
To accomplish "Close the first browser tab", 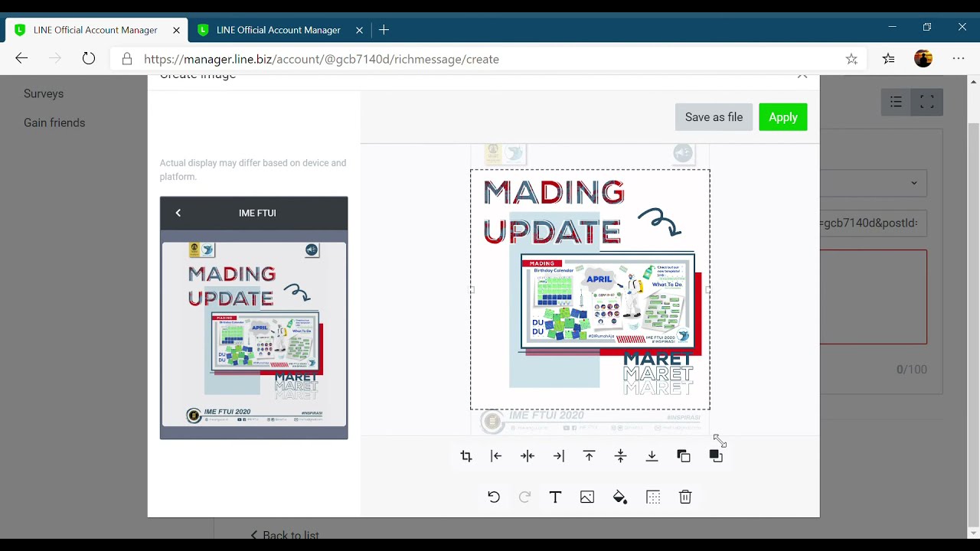I will click(176, 30).
